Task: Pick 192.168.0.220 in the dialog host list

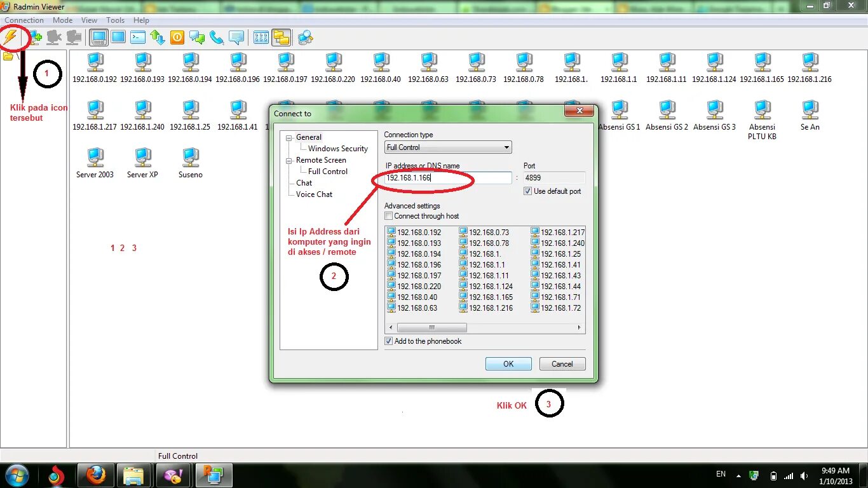Action: (x=414, y=287)
